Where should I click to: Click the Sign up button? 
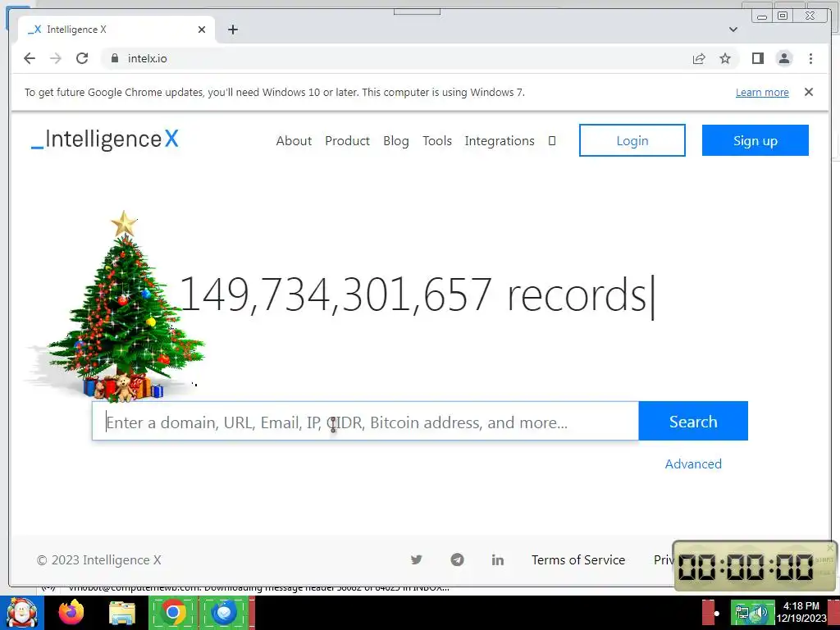(x=755, y=140)
